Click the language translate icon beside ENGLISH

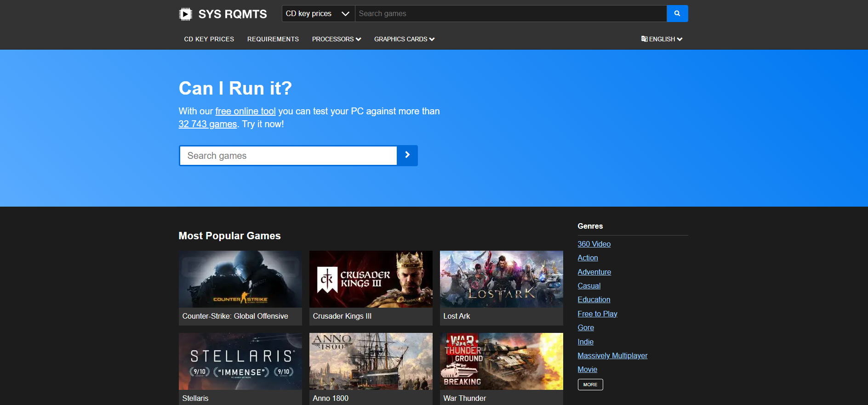click(x=644, y=39)
